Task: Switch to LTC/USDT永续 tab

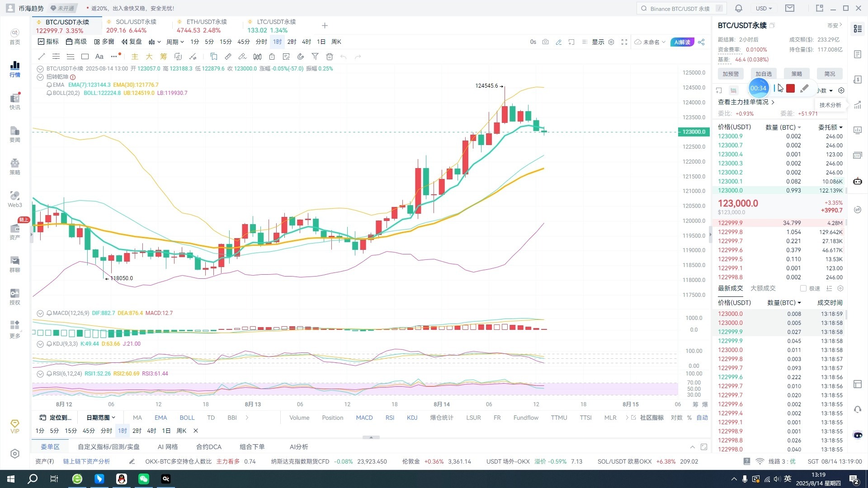Action: pyautogui.click(x=278, y=26)
